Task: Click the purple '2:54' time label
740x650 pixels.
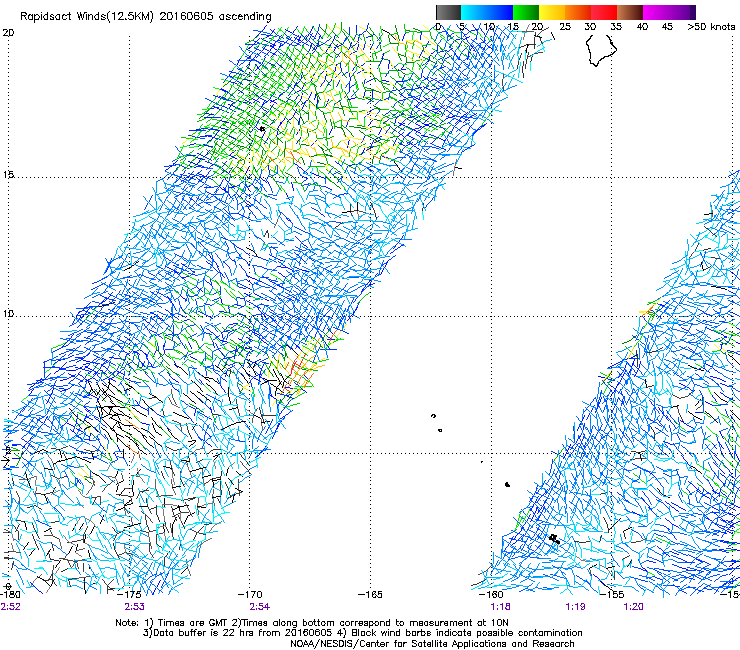Action: pyautogui.click(x=260, y=607)
